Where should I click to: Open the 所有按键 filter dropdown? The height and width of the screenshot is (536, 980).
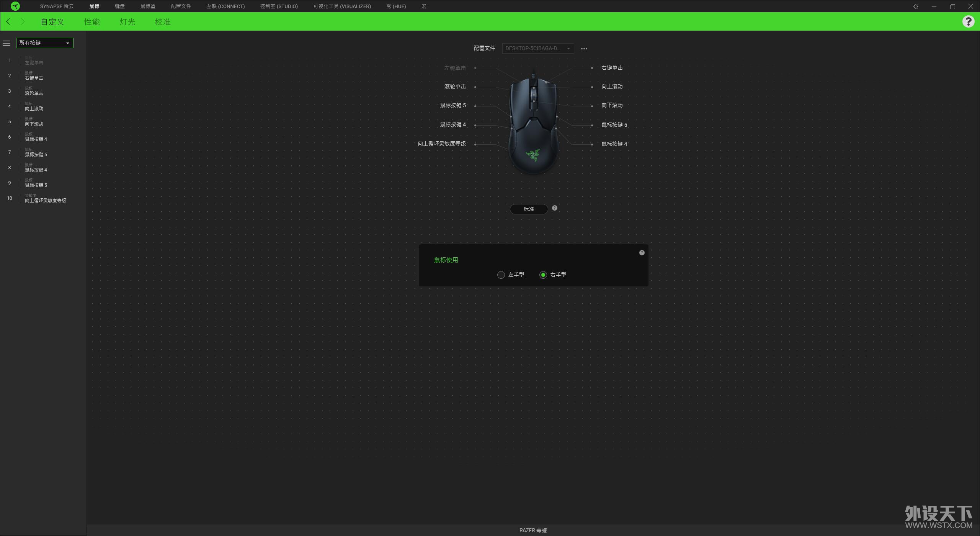click(x=44, y=43)
